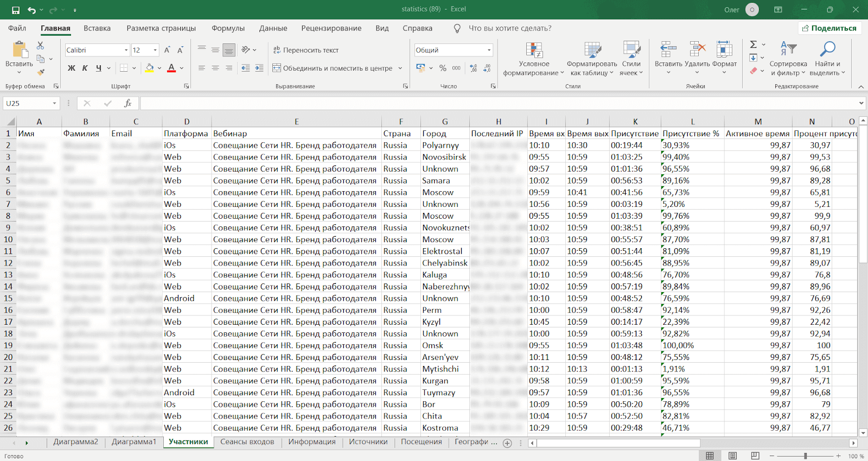The height and width of the screenshot is (461, 868).
Task: Toggle Переносить текст wrap text
Action: [x=306, y=50]
